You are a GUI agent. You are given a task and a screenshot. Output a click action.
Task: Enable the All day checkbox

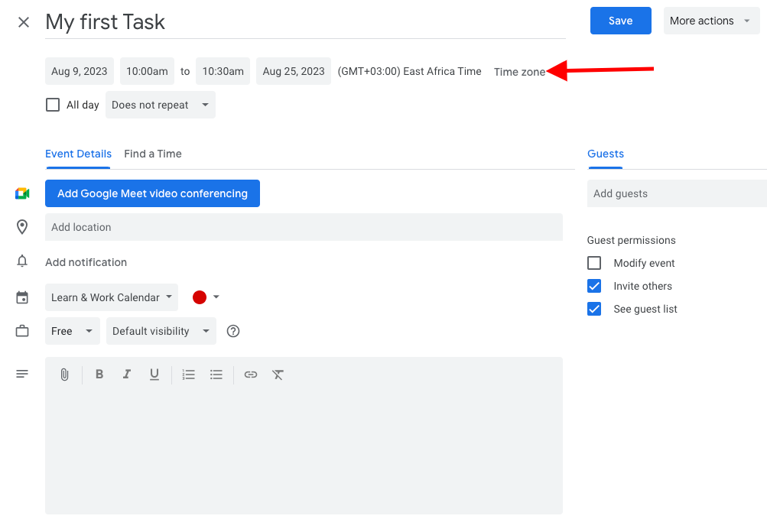[x=53, y=105]
